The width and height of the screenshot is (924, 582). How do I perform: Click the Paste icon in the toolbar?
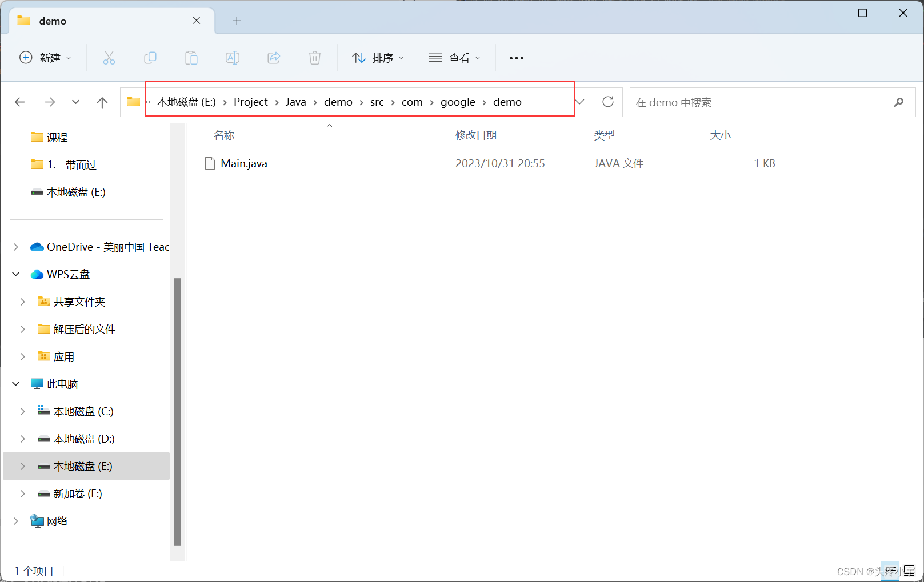[191, 58]
